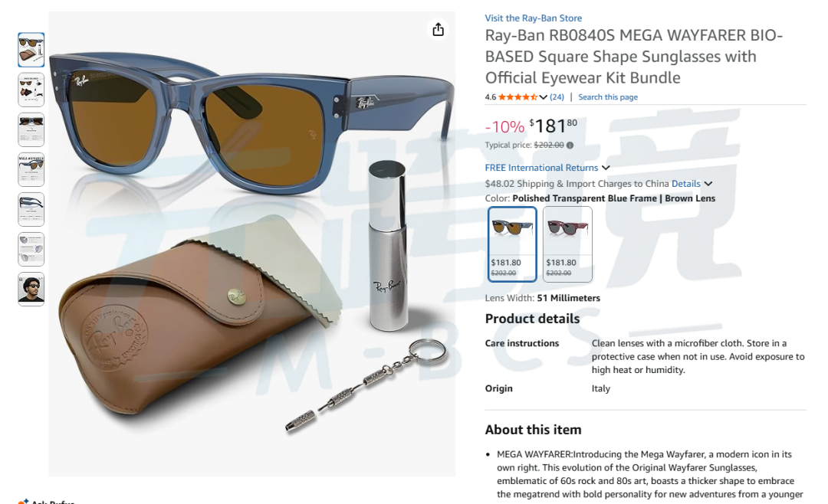
Task: View the second product thumbnail
Action: click(31, 90)
